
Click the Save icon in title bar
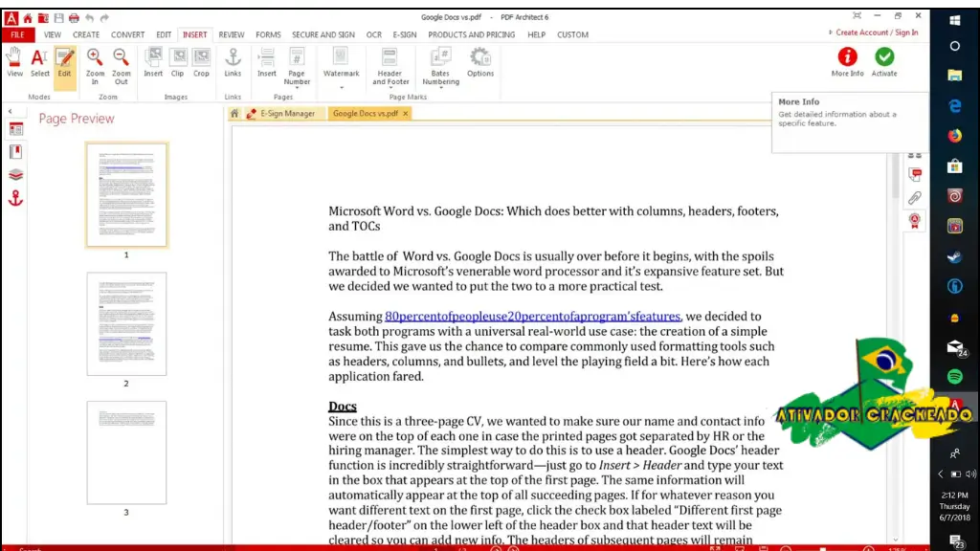coord(58,17)
